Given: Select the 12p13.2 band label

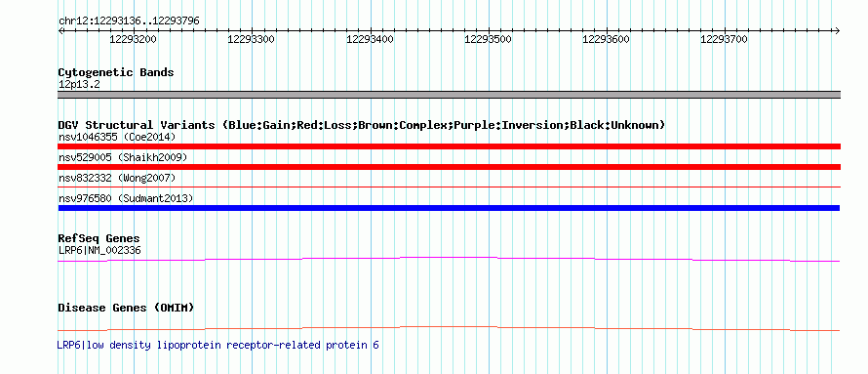Looking at the screenshot, I should click(x=79, y=85).
